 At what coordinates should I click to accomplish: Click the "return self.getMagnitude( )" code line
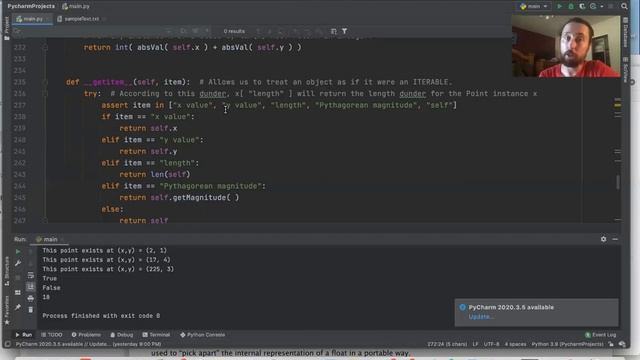pyautogui.click(x=179, y=198)
